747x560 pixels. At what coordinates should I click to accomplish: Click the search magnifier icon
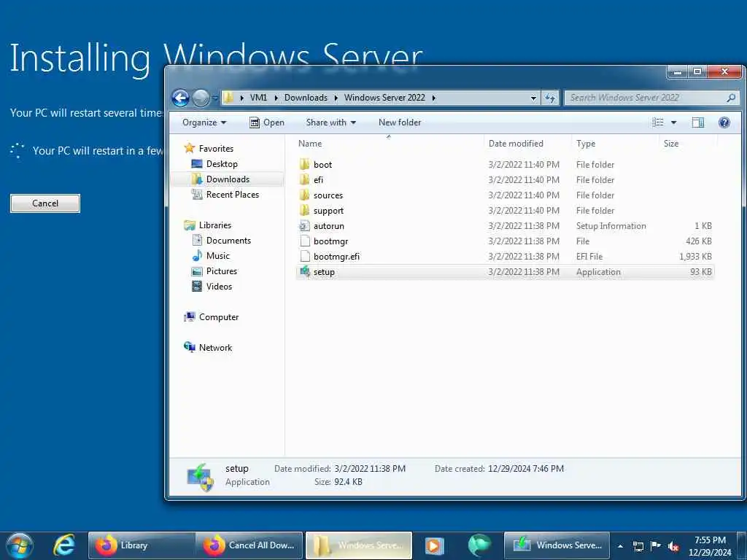coord(731,98)
